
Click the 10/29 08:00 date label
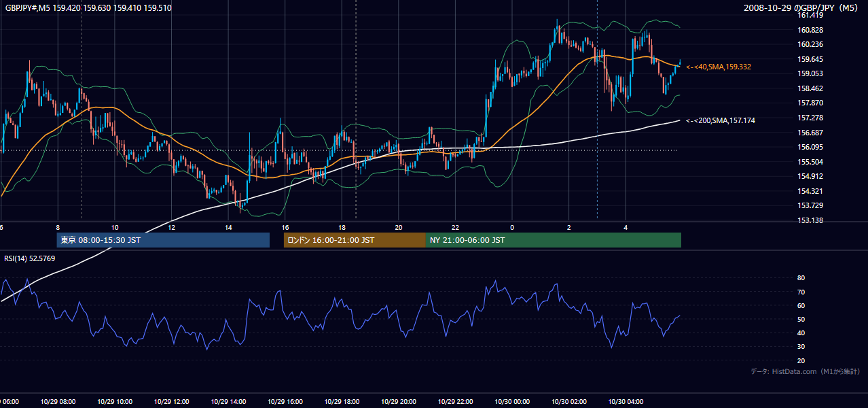pyautogui.click(x=58, y=402)
